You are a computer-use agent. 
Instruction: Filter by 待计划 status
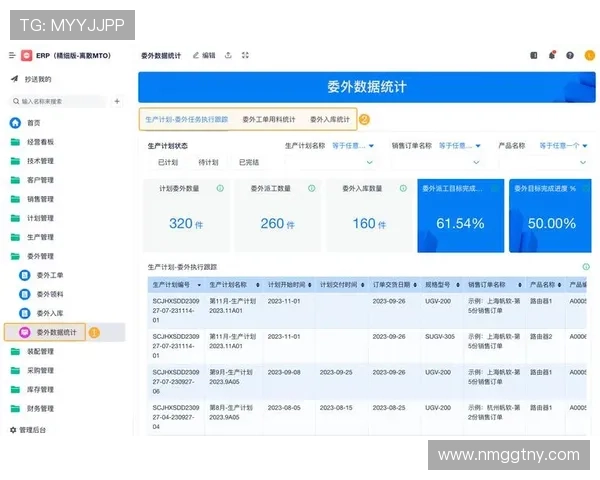click(208, 162)
